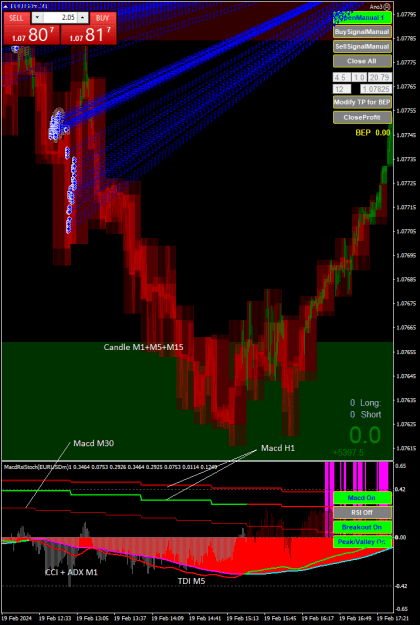Click the 1.07795 price scale label

pyautogui.click(x=406, y=14)
